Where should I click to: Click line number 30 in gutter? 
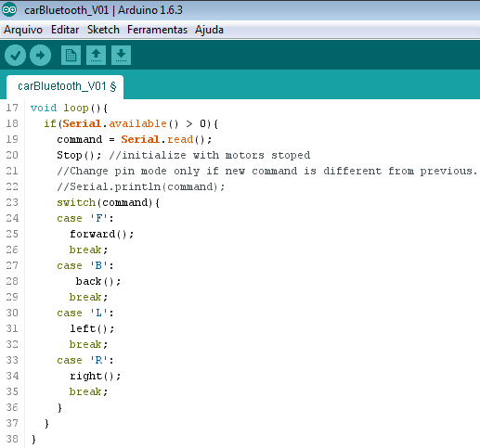point(12,313)
